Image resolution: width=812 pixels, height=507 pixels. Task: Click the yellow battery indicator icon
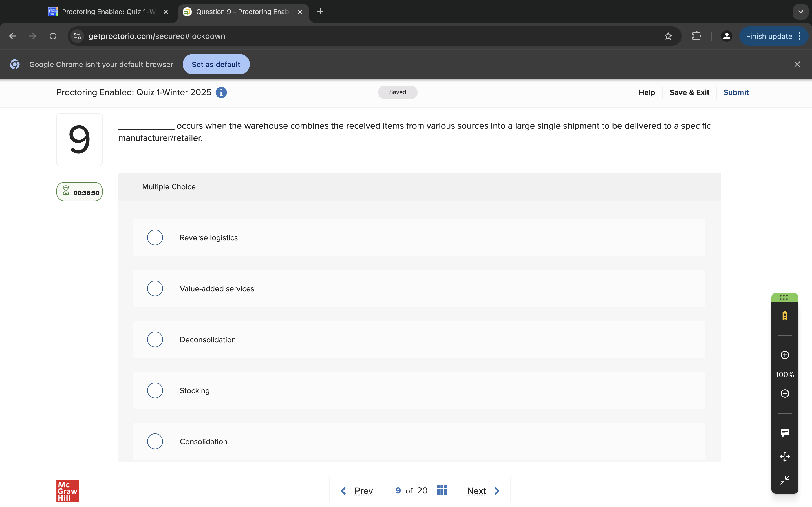(784, 315)
